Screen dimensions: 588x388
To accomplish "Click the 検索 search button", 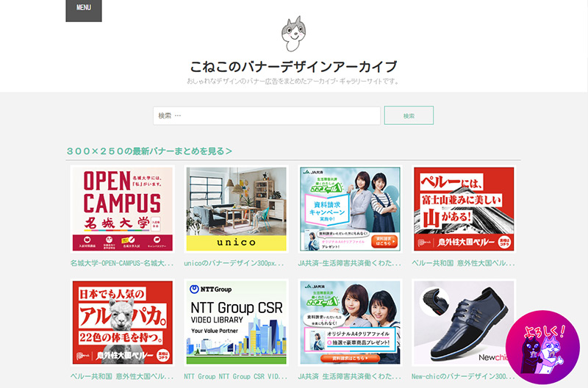I will coord(409,116).
